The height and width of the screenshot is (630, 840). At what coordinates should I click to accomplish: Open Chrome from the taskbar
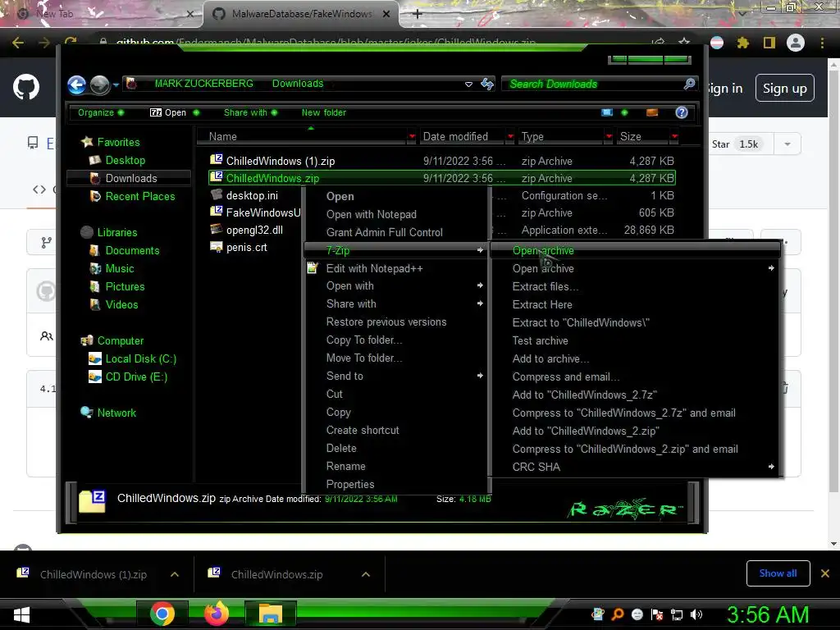click(x=162, y=614)
